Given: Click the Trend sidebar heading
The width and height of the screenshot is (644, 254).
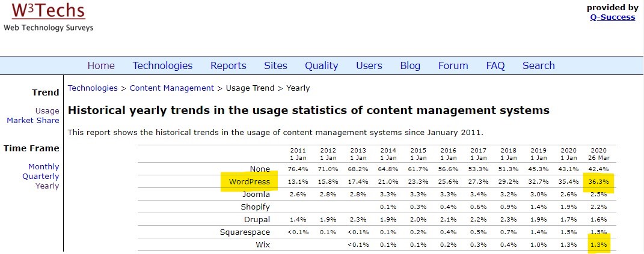Looking at the screenshot, I should (46, 92).
